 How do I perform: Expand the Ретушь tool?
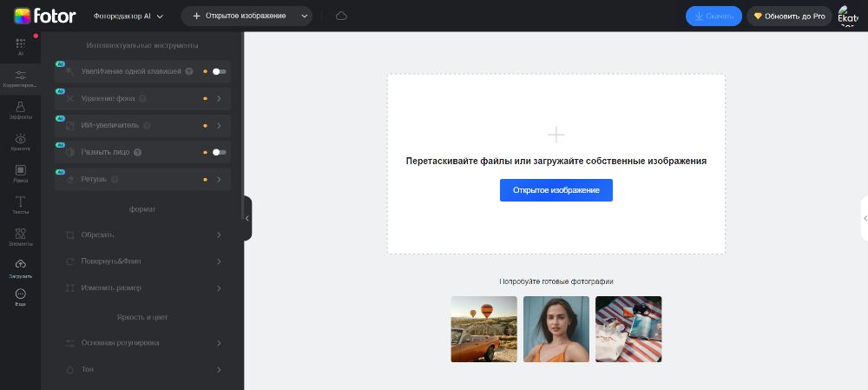point(220,180)
